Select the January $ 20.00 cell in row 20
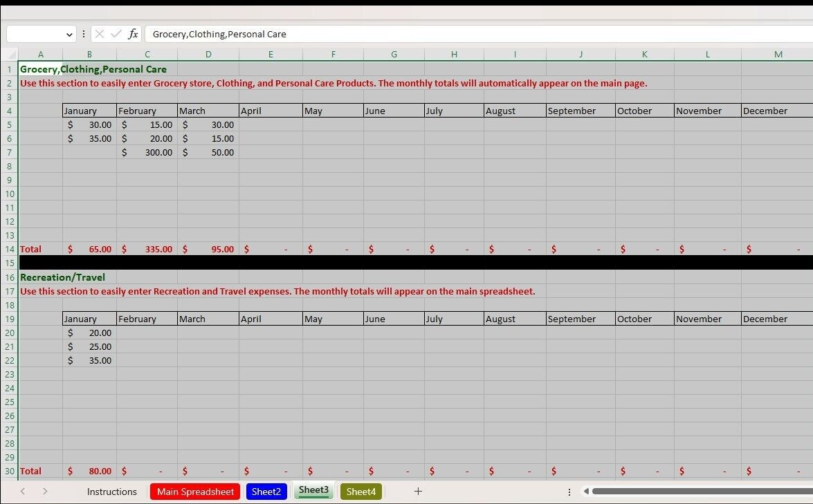This screenshot has height=504, width=813. [89, 333]
